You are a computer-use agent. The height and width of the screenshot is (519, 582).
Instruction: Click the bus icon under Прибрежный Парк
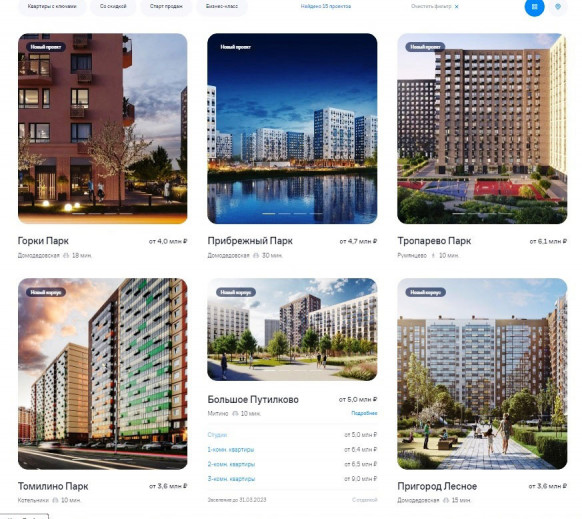pos(256,255)
